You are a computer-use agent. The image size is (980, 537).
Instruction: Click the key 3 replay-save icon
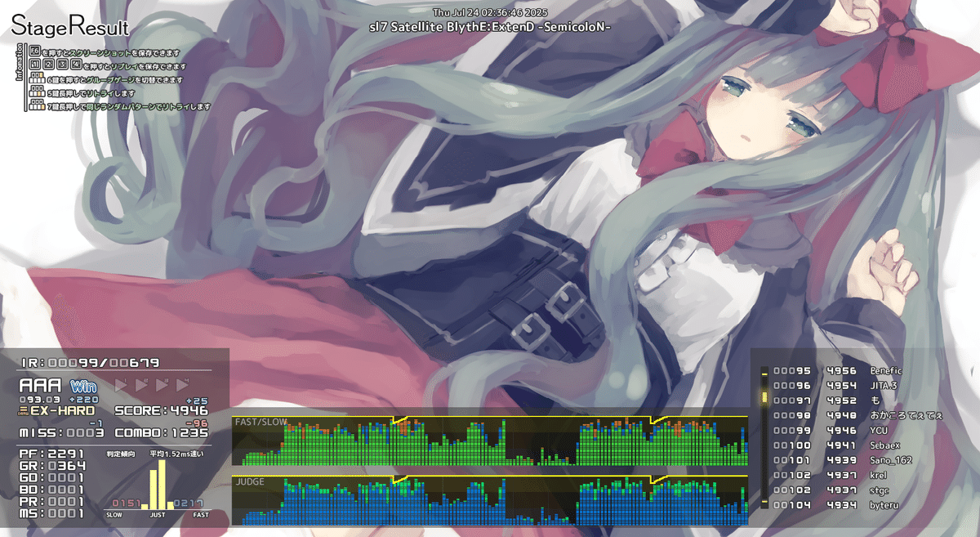63,64
